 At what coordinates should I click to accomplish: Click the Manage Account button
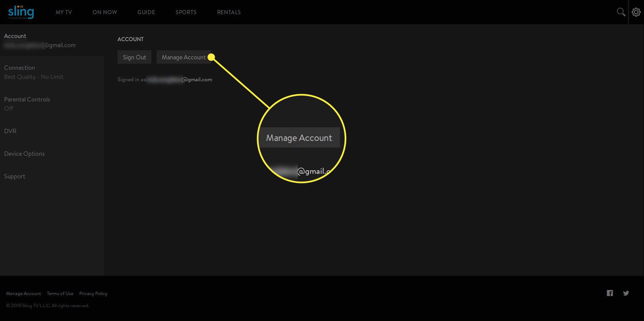click(x=184, y=57)
